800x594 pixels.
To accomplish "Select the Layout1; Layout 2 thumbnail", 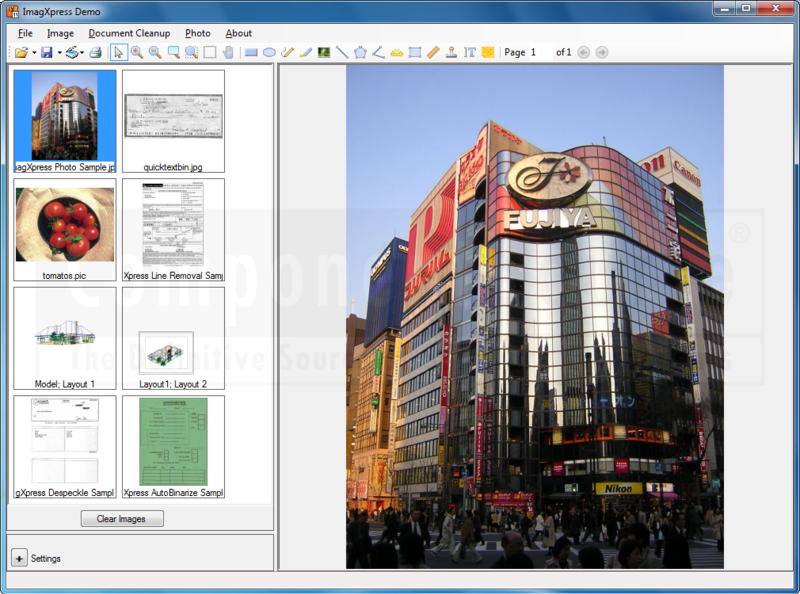I will pyautogui.click(x=173, y=338).
